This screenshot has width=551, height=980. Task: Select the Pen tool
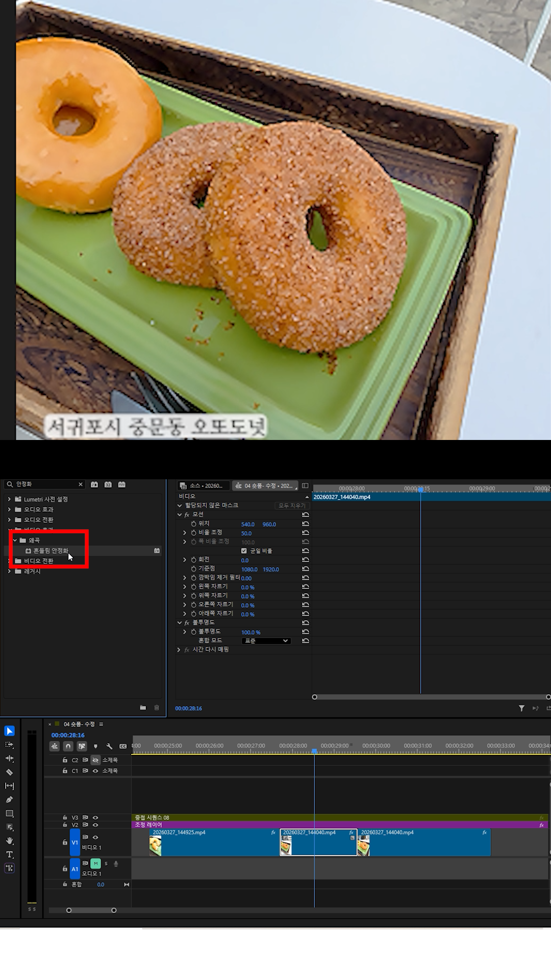(9, 800)
